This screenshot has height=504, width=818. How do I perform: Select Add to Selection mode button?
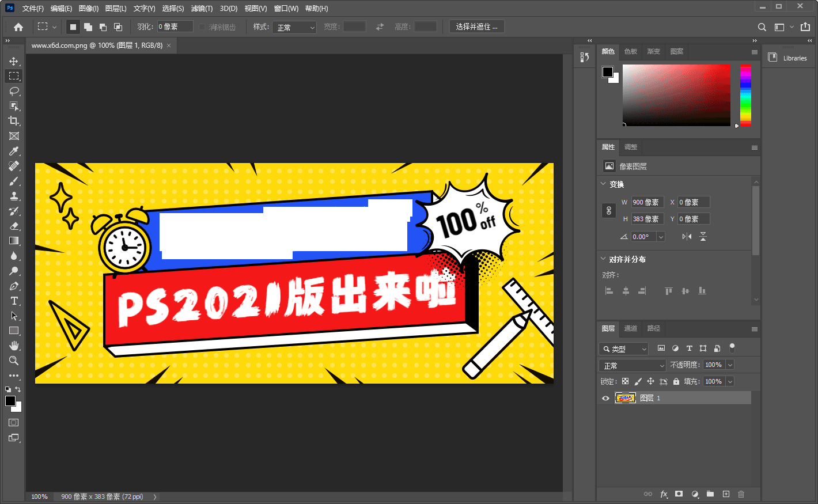click(88, 27)
